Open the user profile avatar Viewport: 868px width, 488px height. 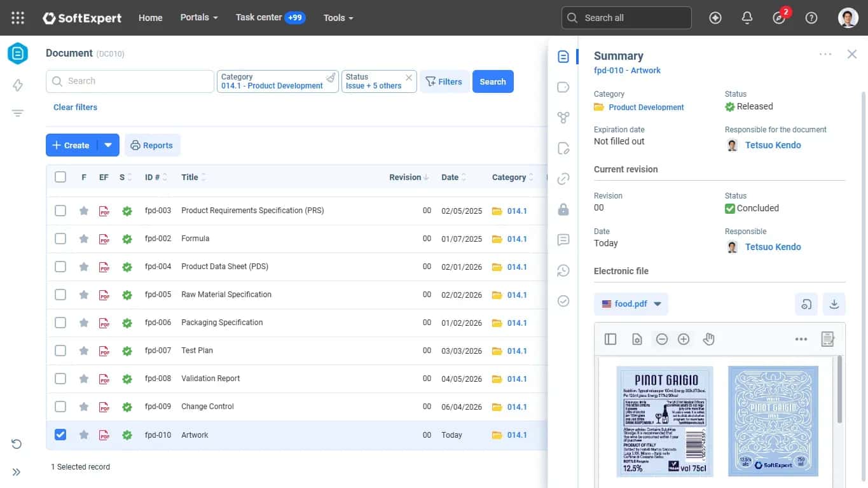[848, 18]
